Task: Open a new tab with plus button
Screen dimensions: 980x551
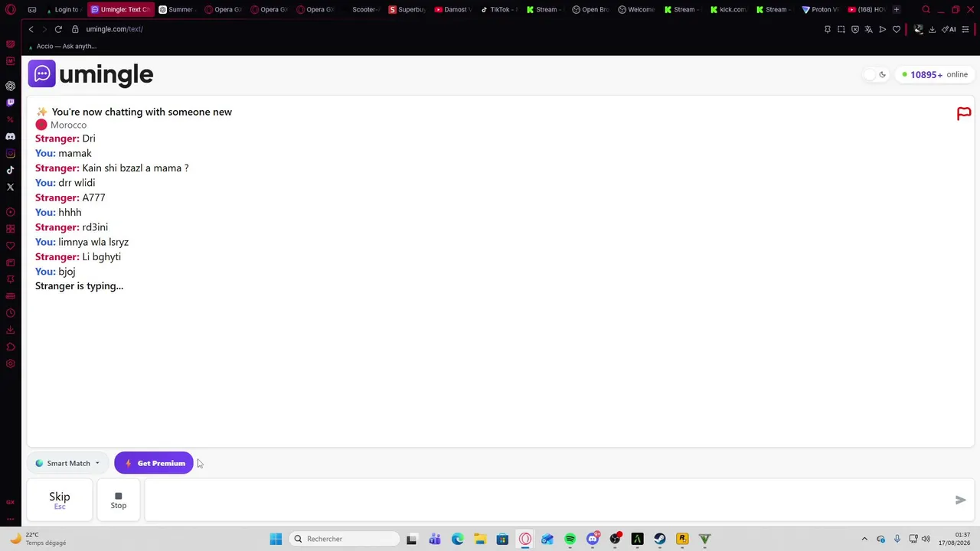Action: [x=897, y=10]
